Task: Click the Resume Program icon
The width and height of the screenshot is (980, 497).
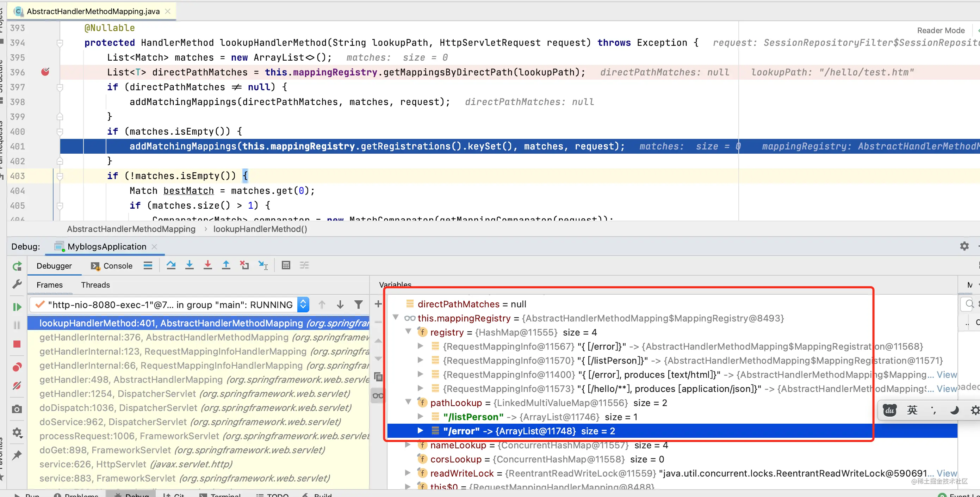Action: (x=17, y=307)
